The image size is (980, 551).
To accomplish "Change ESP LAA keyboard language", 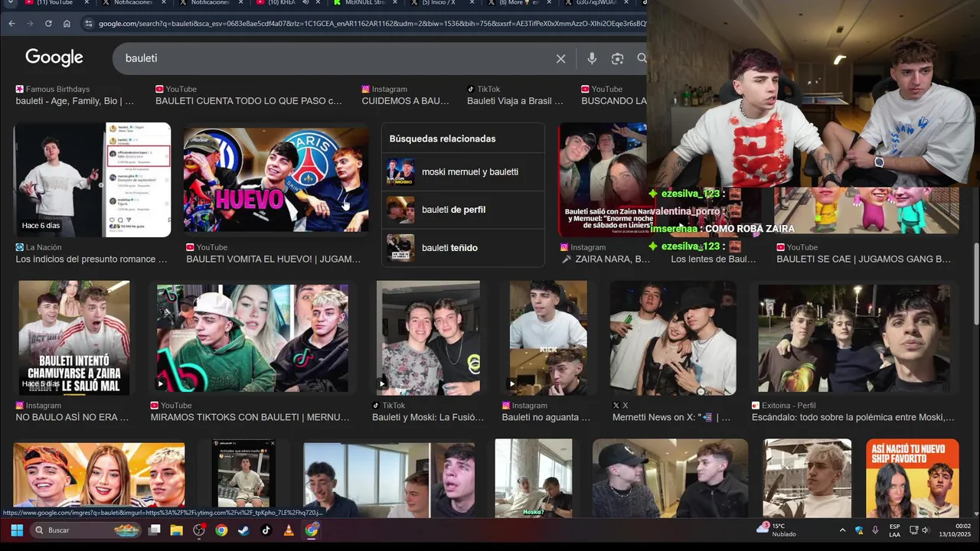I will [x=894, y=530].
